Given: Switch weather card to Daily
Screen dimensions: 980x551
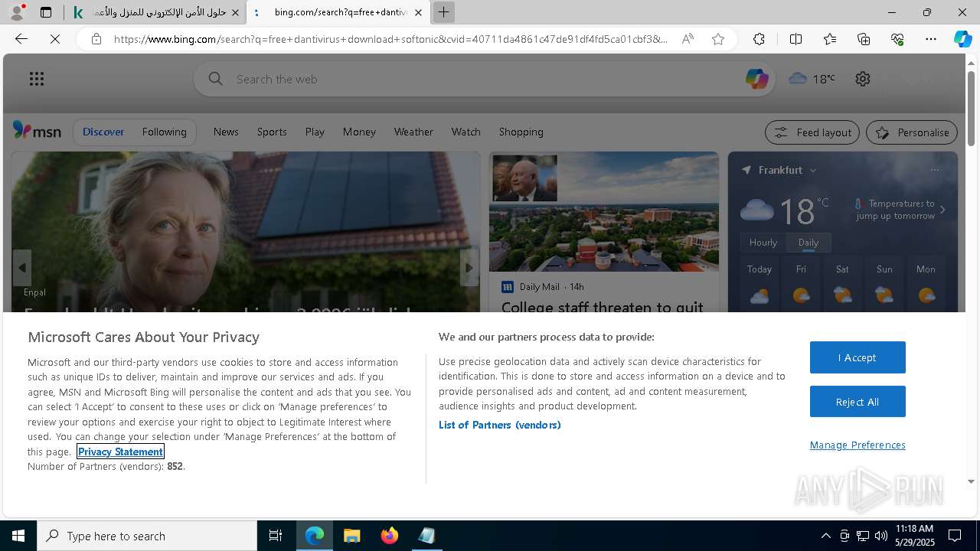Looking at the screenshot, I should click(808, 243).
